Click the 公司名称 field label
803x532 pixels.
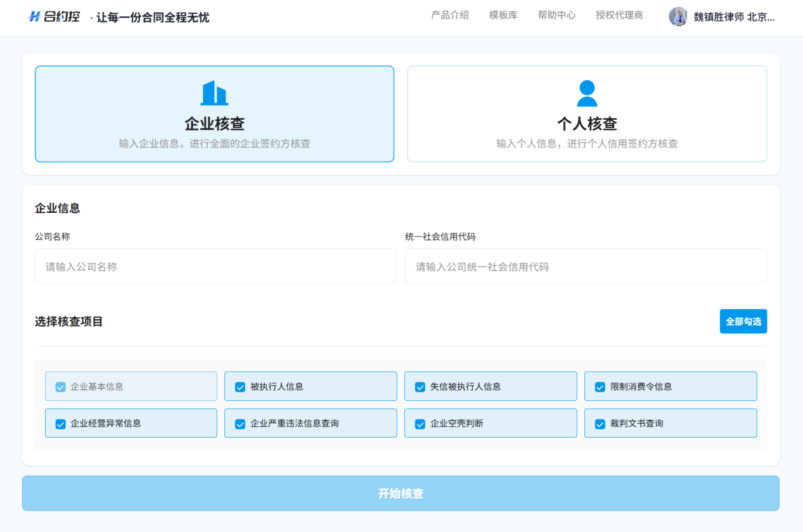tap(53, 237)
